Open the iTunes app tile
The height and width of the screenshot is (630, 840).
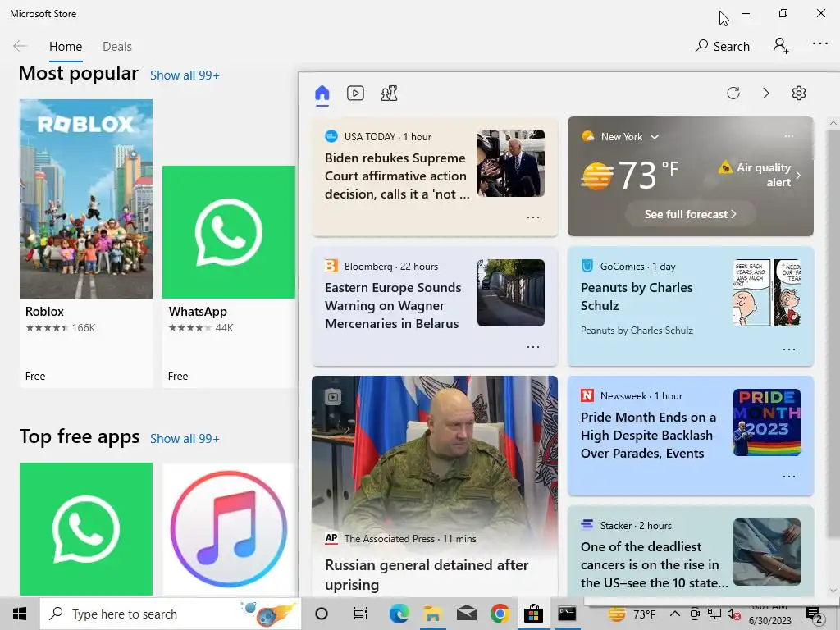(x=229, y=529)
